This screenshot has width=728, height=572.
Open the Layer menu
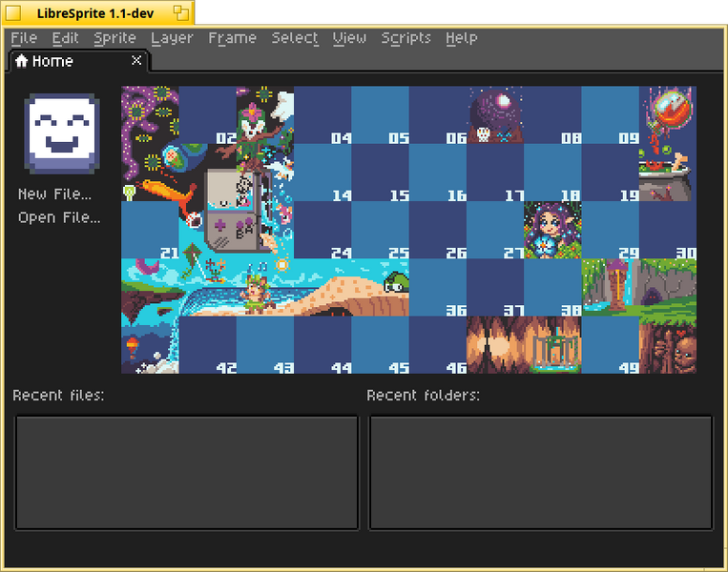pyautogui.click(x=172, y=38)
